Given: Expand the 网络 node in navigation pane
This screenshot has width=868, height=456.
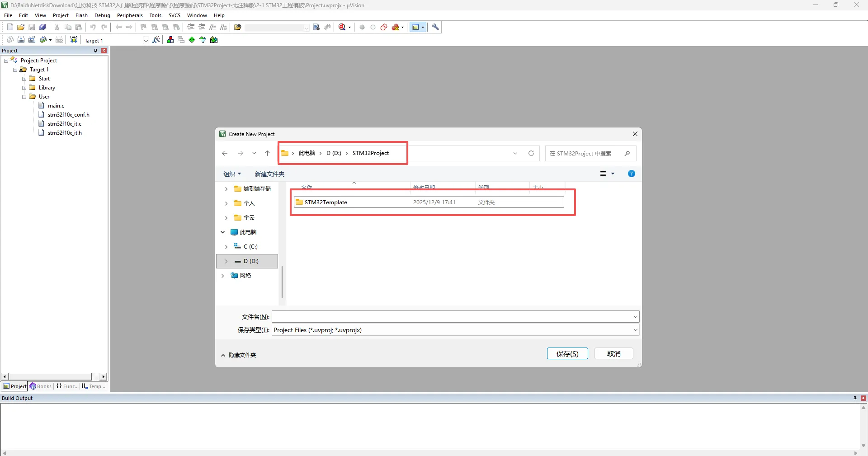Looking at the screenshot, I should point(223,276).
